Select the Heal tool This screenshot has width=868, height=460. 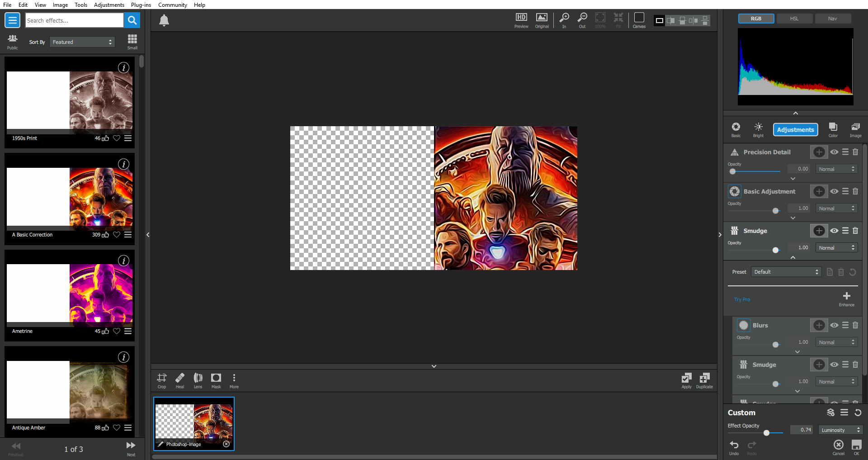(180, 380)
